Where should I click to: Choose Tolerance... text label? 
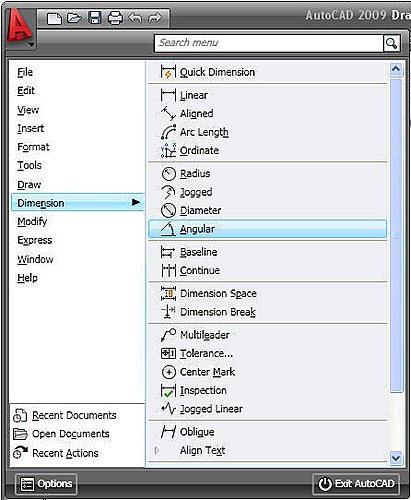point(206,353)
